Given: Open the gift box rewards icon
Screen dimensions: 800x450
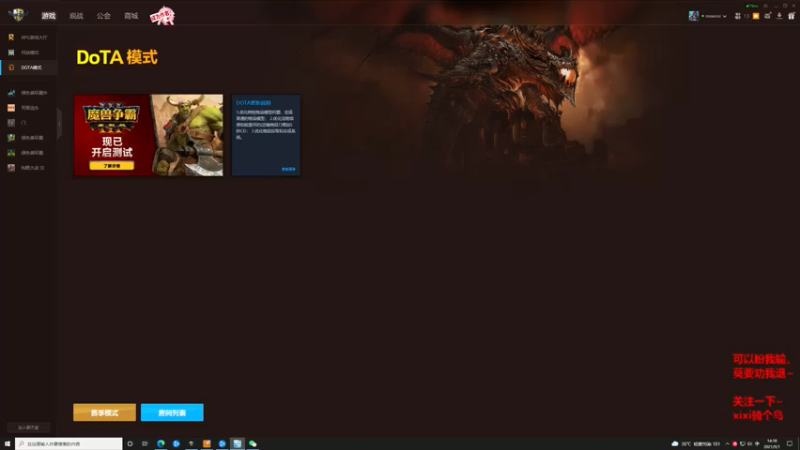Looking at the screenshot, I should click(x=791, y=16).
